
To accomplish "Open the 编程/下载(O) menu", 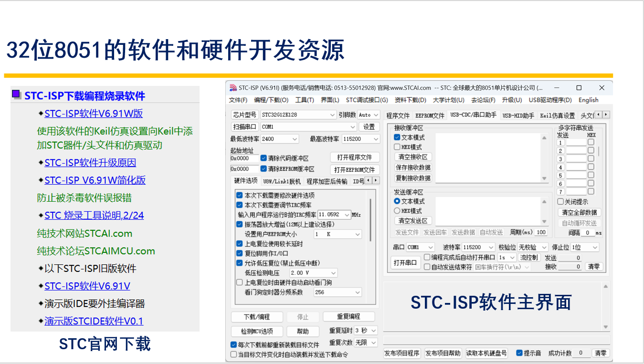I will 271,100.
